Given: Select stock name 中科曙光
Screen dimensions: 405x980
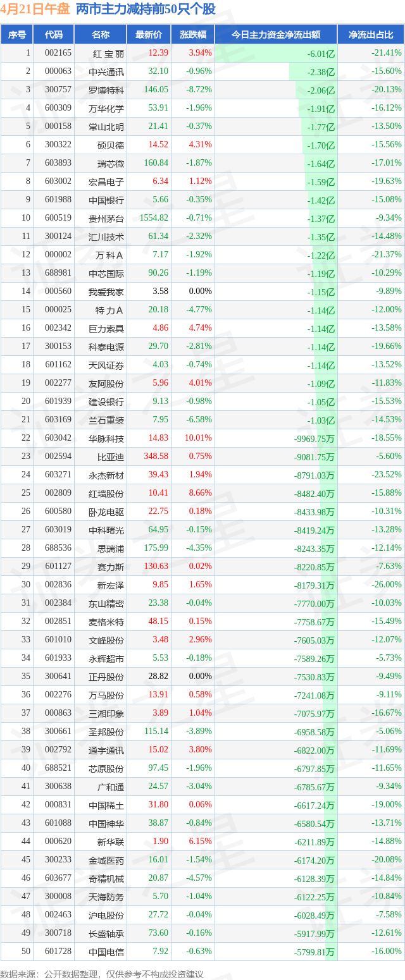Looking at the screenshot, I should (106, 530).
